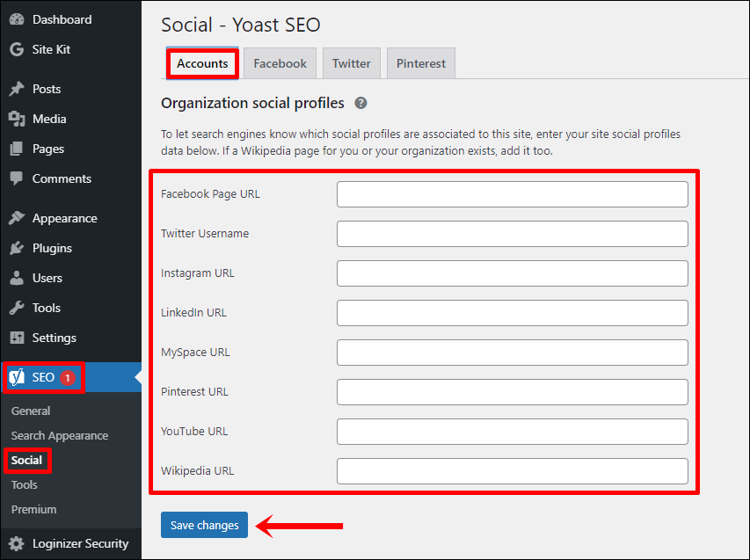
Task: Open Site Kit menu item
Action: pyautogui.click(x=51, y=49)
